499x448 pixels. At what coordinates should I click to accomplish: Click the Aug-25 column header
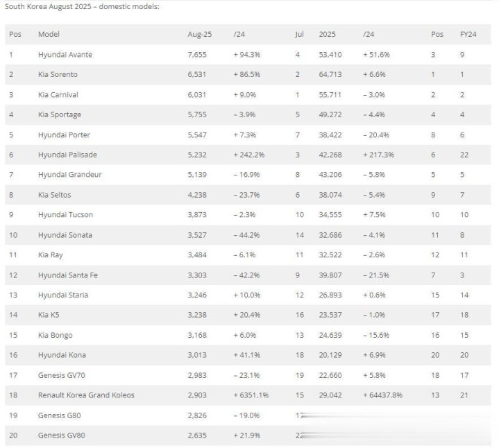pos(198,34)
